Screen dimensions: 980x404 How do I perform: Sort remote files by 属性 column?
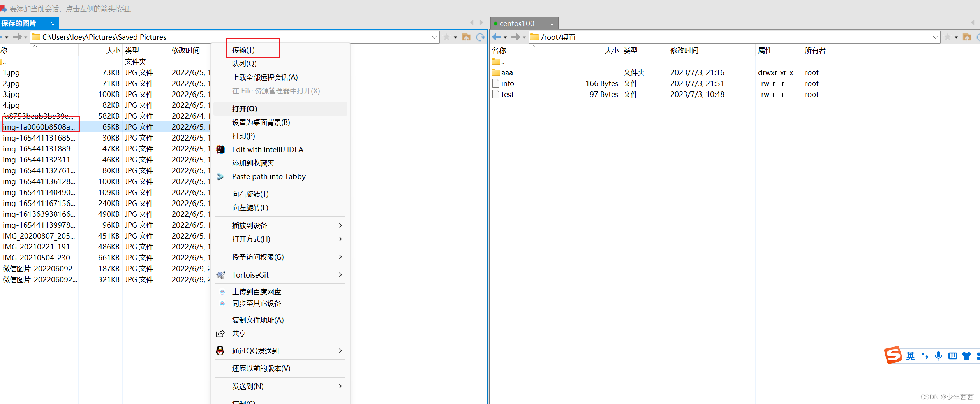click(x=779, y=51)
